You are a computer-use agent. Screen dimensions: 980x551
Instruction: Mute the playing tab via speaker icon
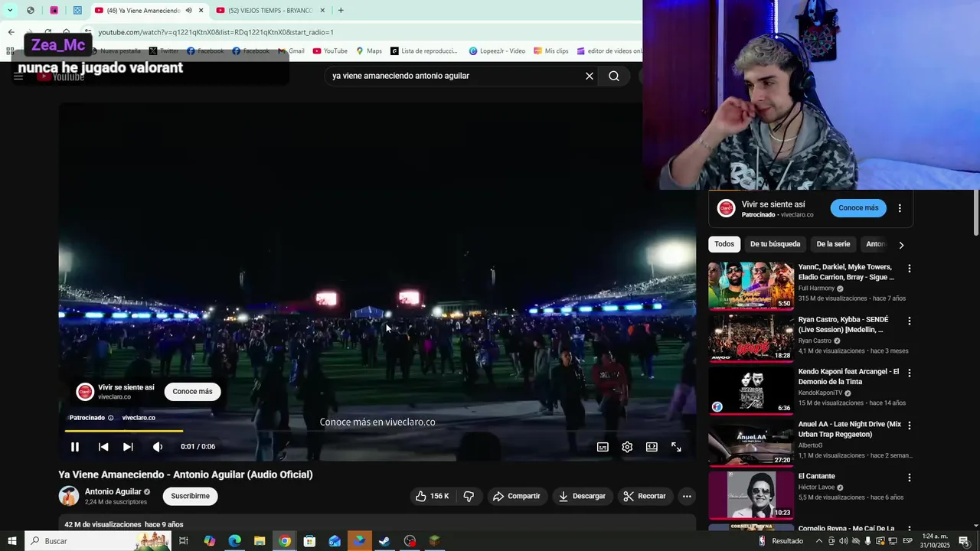point(188,11)
